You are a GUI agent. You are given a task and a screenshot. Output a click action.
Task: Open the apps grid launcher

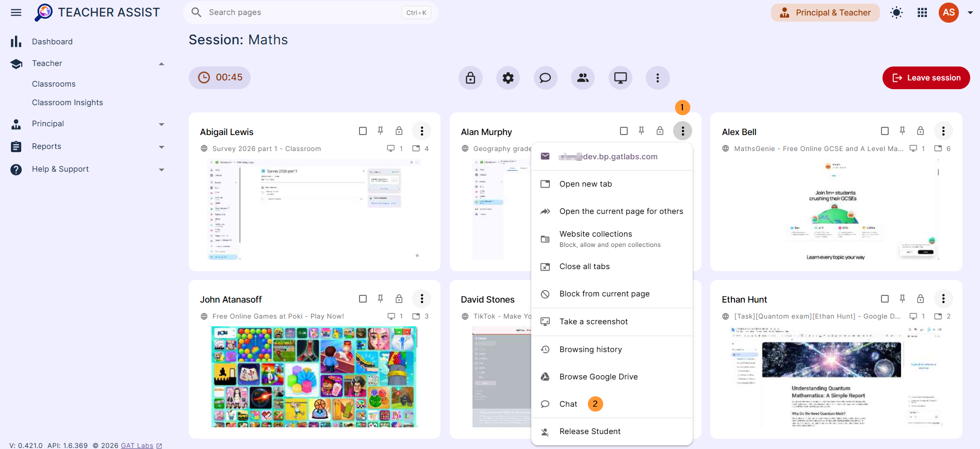[x=922, y=12]
